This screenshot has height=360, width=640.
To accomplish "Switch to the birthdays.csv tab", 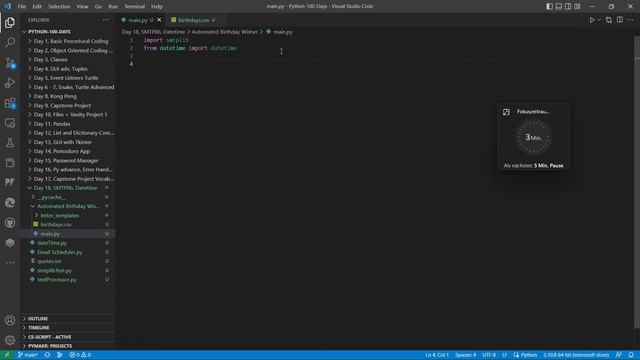I will 193,20.
